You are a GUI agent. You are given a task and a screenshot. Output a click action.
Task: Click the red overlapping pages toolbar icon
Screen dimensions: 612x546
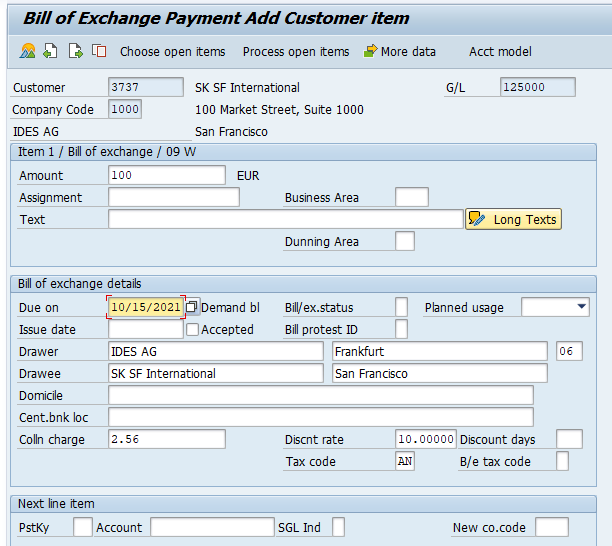pyautogui.click(x=99, y=51)
